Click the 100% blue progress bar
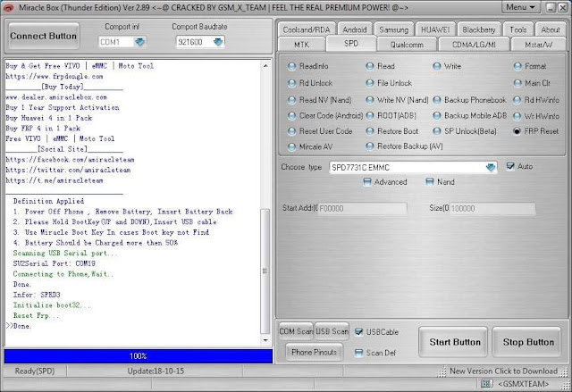572x392 pixels. point(139,356)
